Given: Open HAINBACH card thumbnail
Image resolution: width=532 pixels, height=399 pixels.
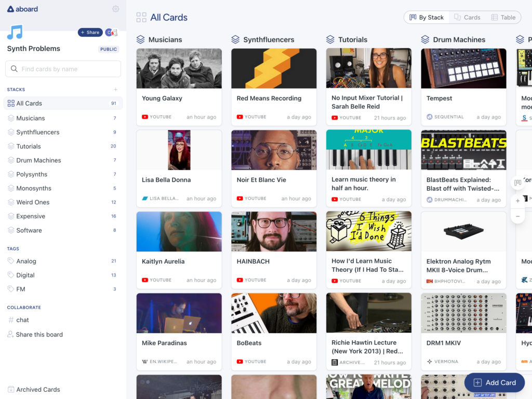Looking at the screenshot, I should 274,232.
